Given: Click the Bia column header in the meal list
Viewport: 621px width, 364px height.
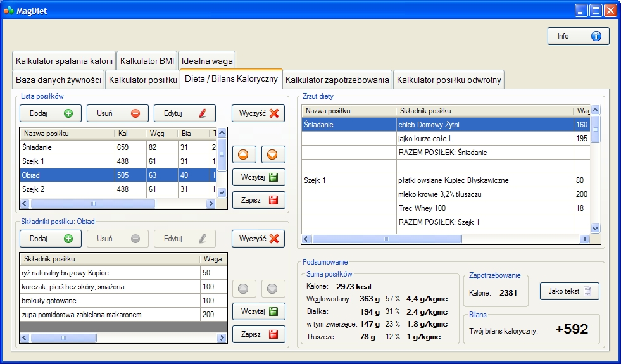Looking at the screenshot, I should tap(194, 134).
